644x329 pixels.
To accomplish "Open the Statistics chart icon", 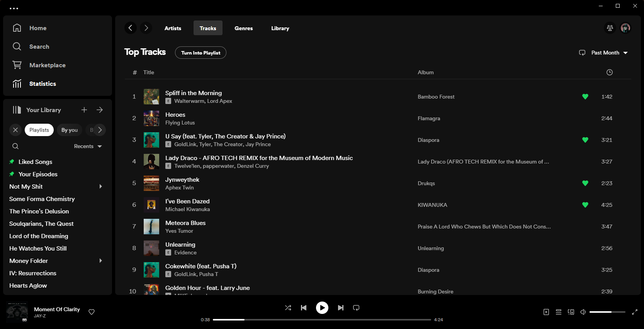I will click(17, 84).
